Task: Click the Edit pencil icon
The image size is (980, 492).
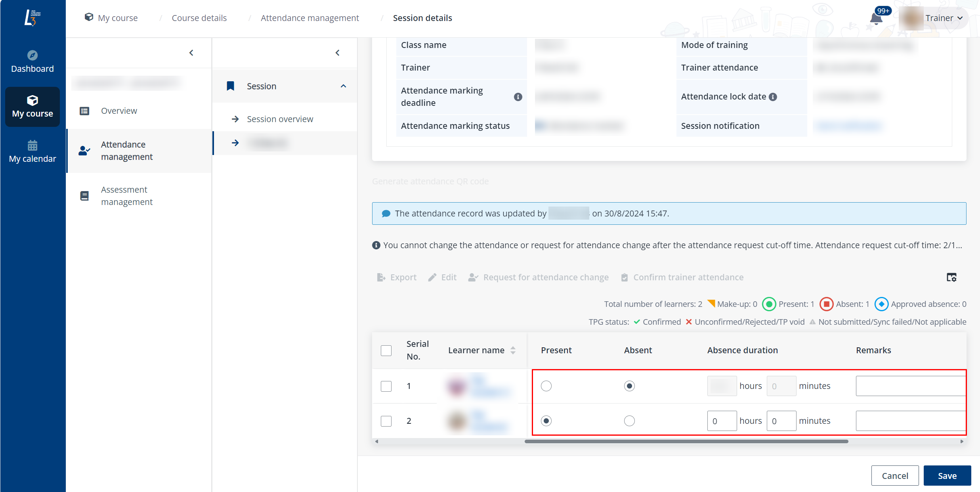Action: point(432,278)
